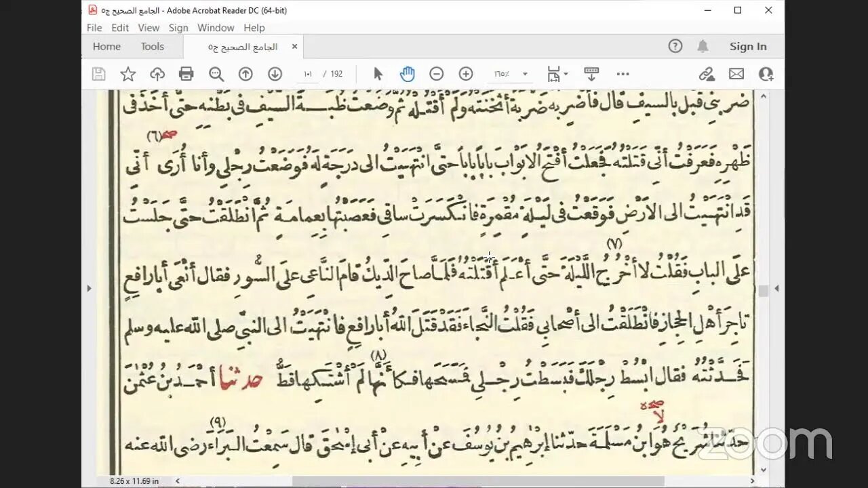Click the current page number field
The width and height of the screenshot is (868, 488).
tap(308, 74)
